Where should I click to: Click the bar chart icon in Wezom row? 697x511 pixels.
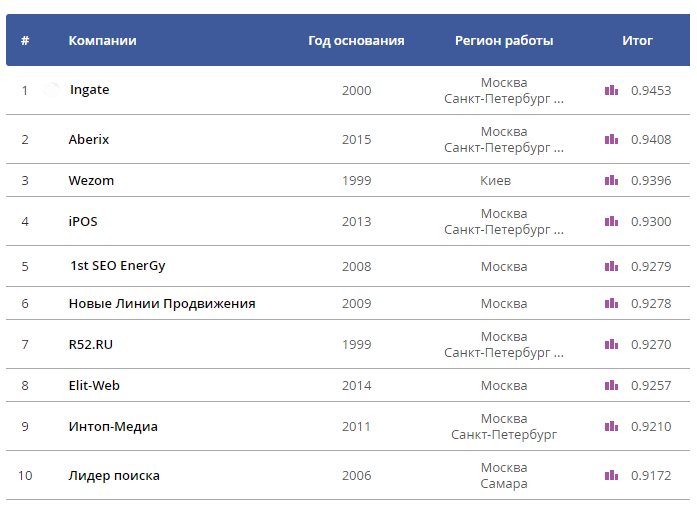point(611,180)
